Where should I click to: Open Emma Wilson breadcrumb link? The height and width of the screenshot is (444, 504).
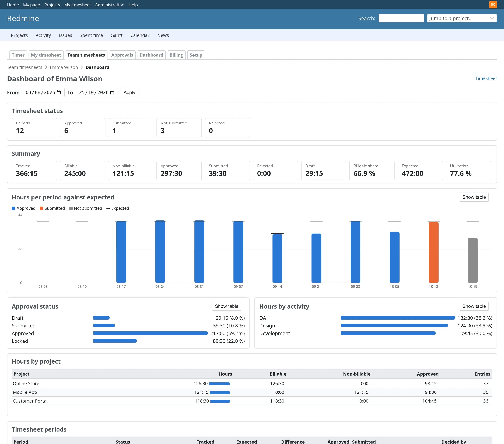coord(64,67)
